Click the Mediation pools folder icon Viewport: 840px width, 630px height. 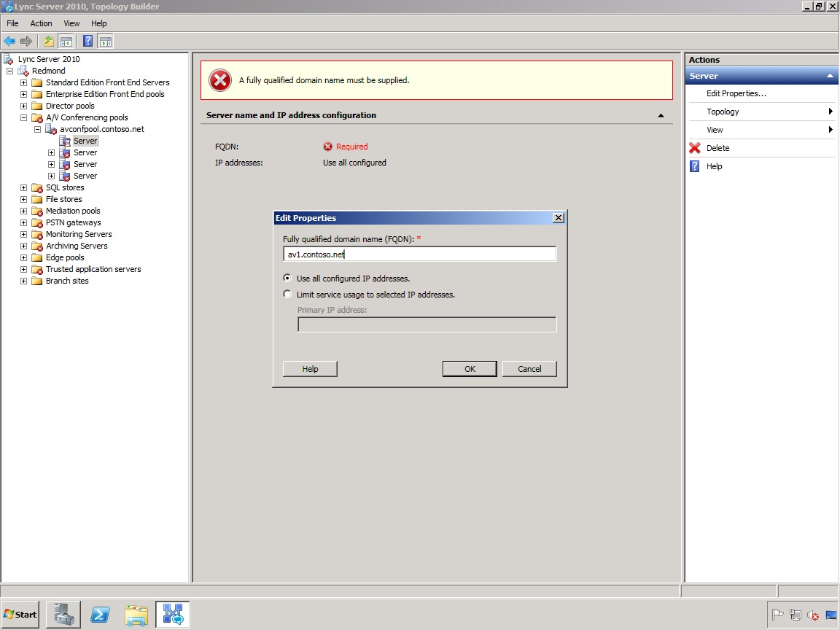pyautogui.click(x=37, y=211)
